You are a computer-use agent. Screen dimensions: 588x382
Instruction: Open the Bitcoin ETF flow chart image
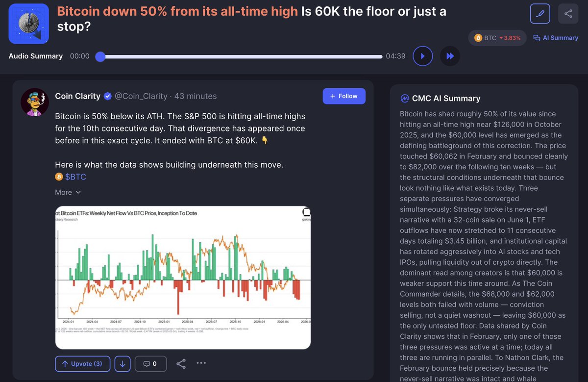pos(183,278)
